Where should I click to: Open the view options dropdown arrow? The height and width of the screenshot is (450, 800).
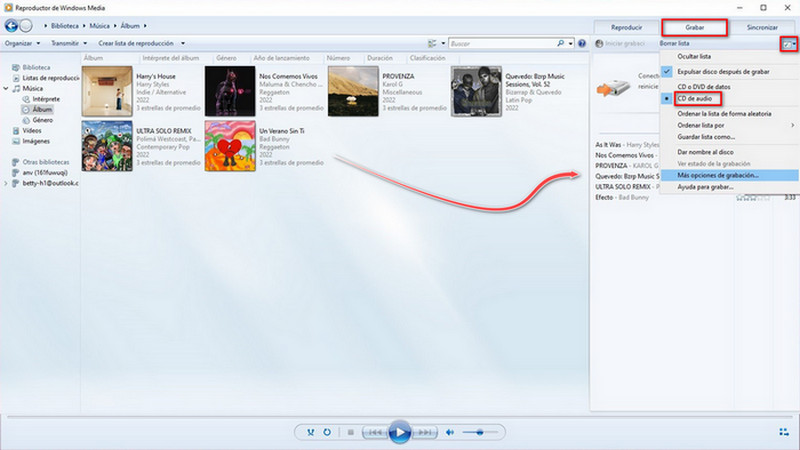[443, 43]
